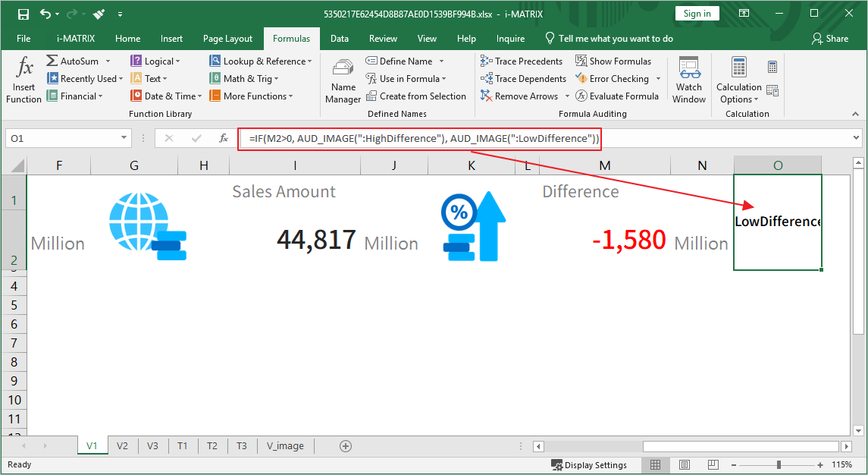The width and height of the screenshot is (868, 475).
Task: Click Calculate Now calculator icon
Action: click(772, 68)
